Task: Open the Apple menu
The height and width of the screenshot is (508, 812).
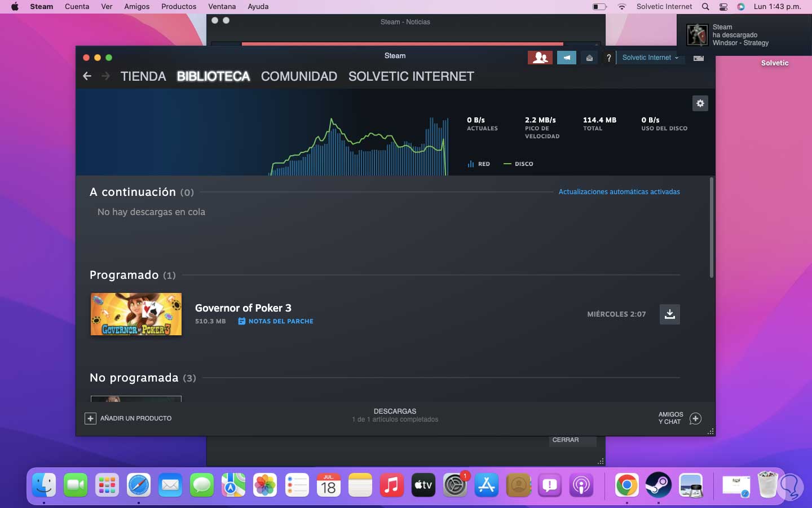Action: [x=15, y=7]
